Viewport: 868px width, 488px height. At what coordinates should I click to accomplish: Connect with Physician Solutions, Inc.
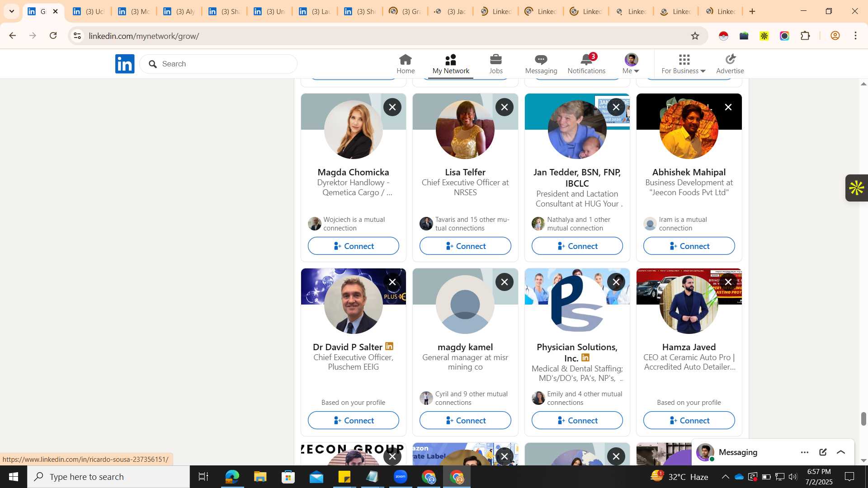pyautogui.click(x=577, y=420)
